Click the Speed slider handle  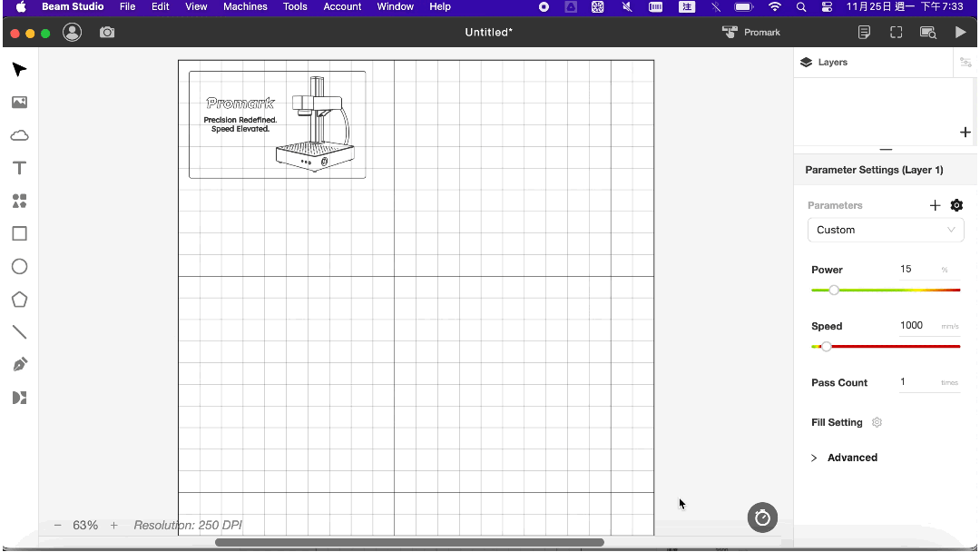(x=827, y=346)
